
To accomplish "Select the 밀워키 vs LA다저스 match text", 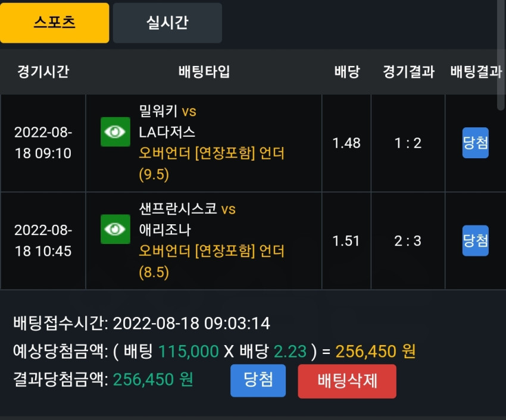I will click(167, 121).
